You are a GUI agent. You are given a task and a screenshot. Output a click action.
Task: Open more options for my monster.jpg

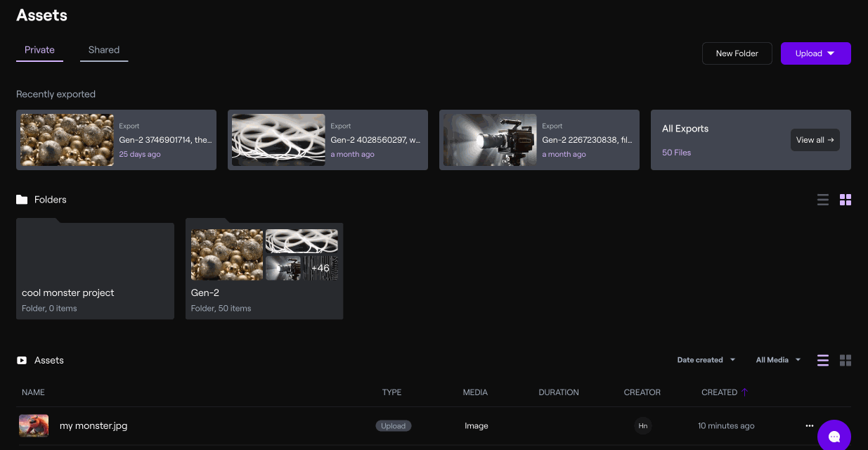coord(810,425)
